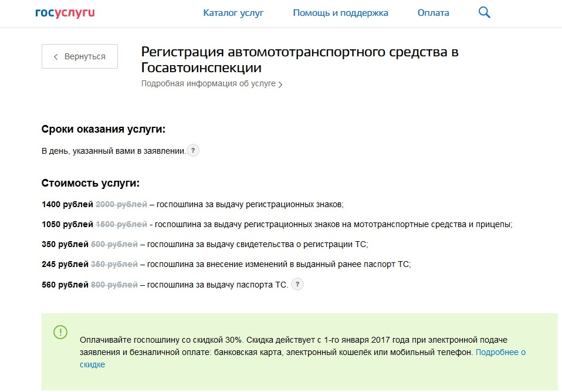562x392 pixels.
Task: Click text госпошлина за выдачу свидетельства о регистрации
Action: (258, 245)
